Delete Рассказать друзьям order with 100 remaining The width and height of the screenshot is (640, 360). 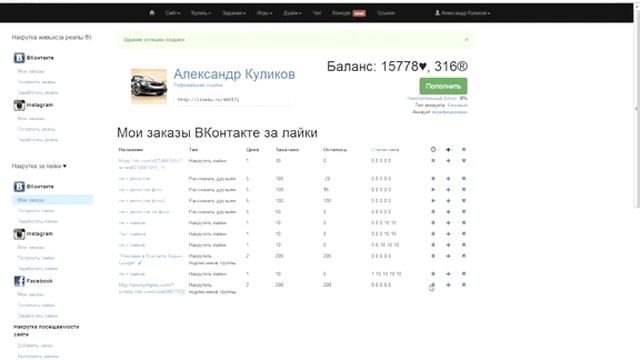pyautogui.click(x=464, y=200)
